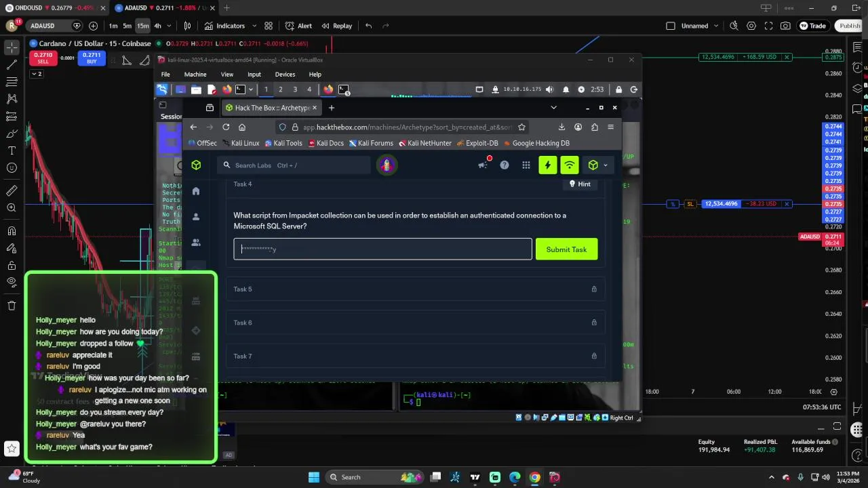Take a chart snapshot with camera icon
Image resolution: width=868 pixels, height=488 pixels.
coord(785,26)
